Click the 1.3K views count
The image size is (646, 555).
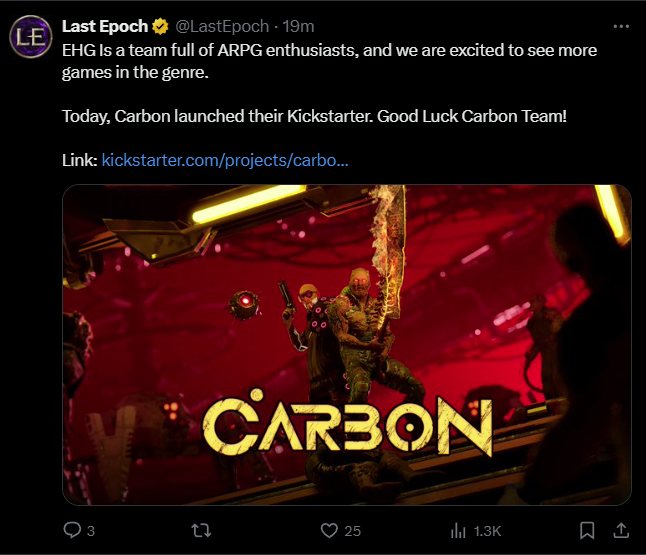coord(487,531)
